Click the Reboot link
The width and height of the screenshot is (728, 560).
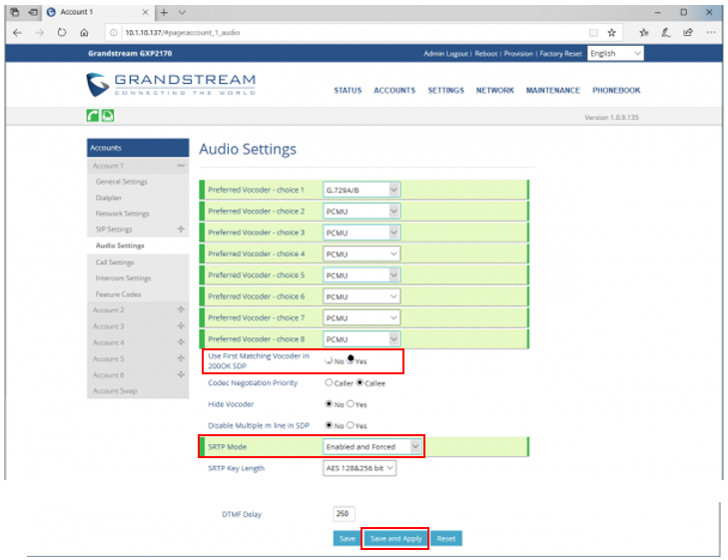486,54
